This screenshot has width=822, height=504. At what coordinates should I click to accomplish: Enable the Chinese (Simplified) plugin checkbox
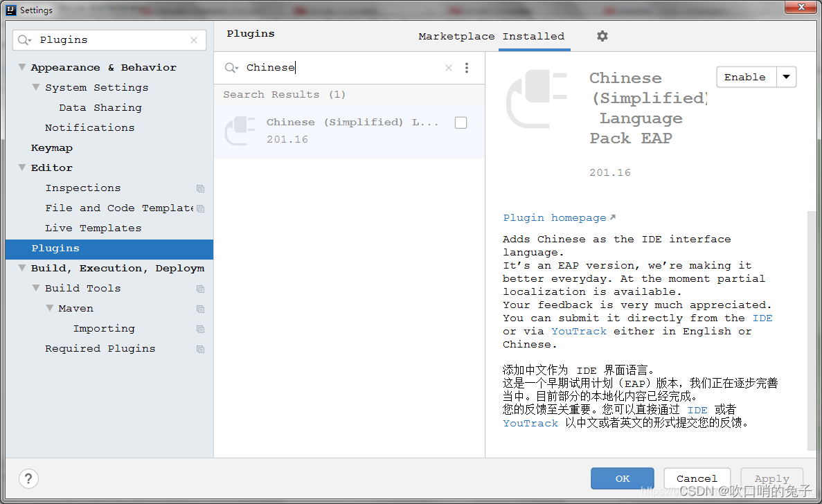pos(461,123)
